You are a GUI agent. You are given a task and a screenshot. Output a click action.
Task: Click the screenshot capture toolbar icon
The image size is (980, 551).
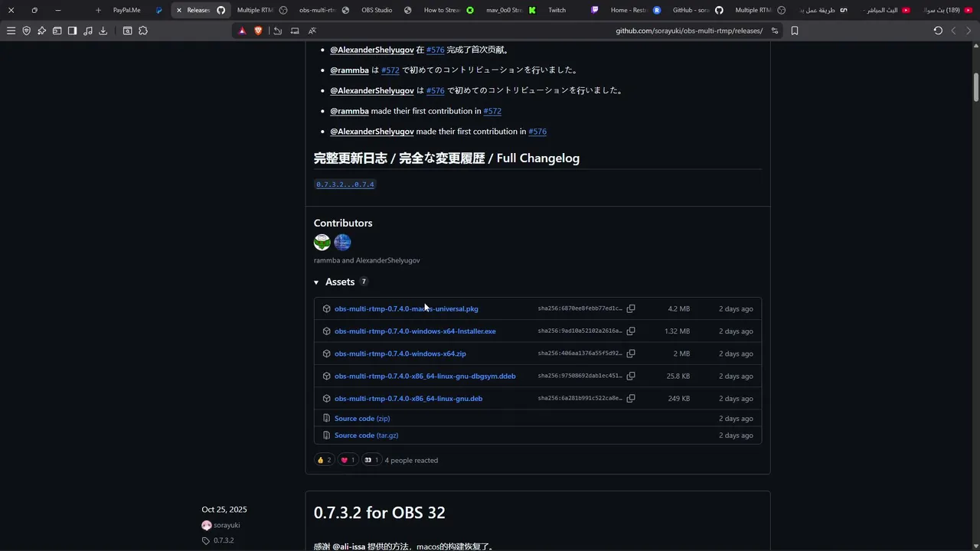(x=127, y=31)
